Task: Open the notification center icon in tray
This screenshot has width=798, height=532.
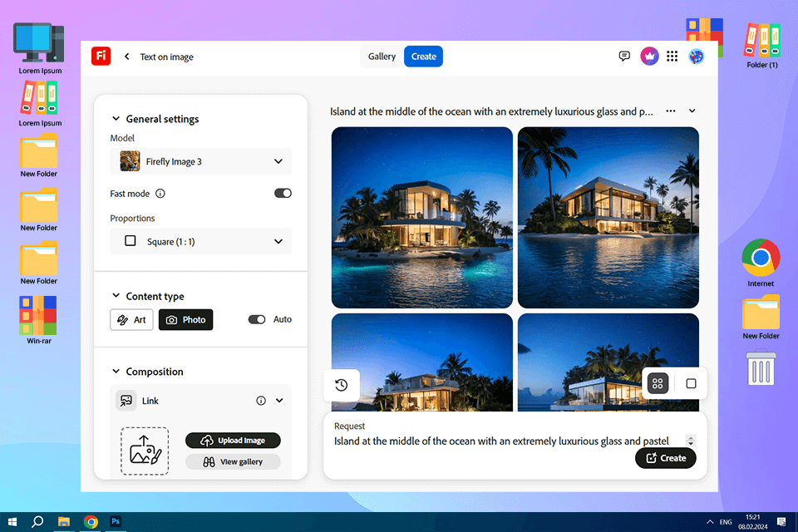Action: pyautogui.click(x=781, y=522)
